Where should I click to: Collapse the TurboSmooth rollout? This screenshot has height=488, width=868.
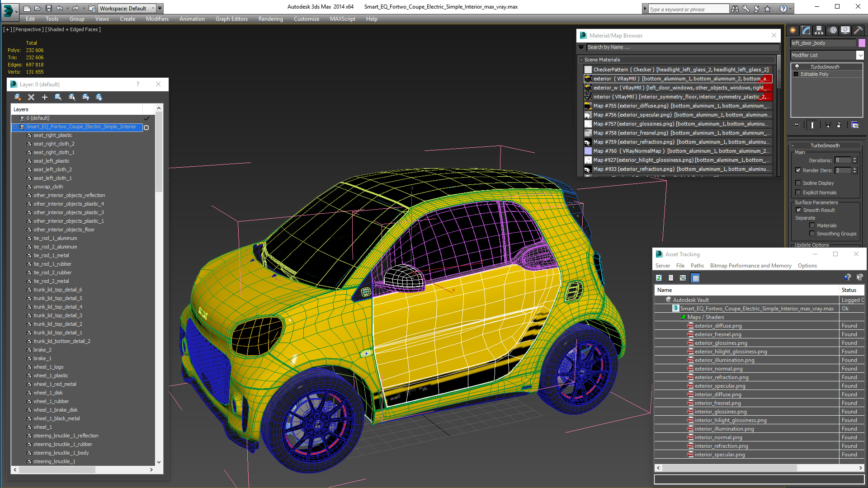click(793, 145)
